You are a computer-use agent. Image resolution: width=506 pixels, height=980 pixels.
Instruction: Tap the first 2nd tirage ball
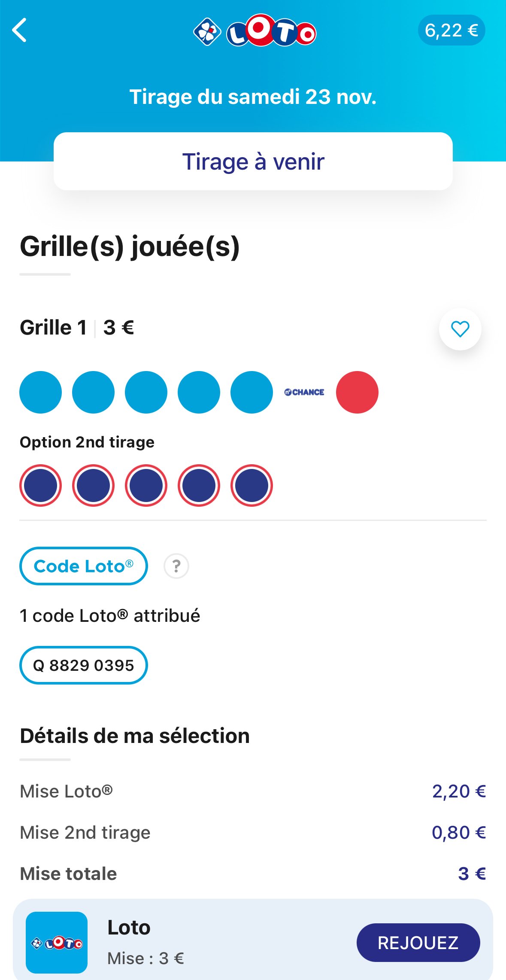point(41,485)
